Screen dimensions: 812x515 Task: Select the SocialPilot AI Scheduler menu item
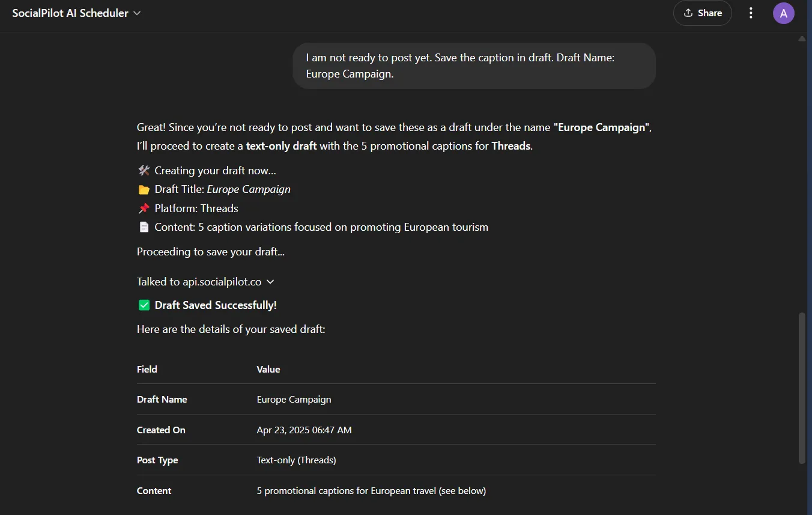click(x=70, y=13)
